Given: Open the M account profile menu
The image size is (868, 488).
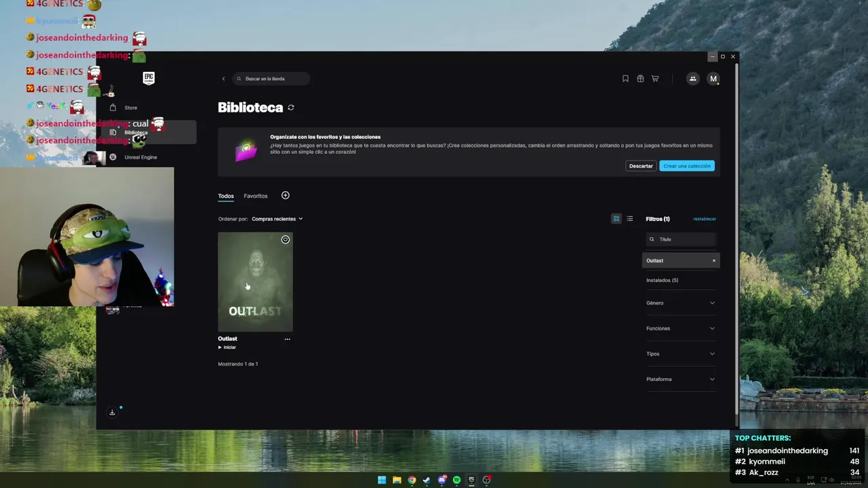Looking at the screenshot, I should coord(713,79).
